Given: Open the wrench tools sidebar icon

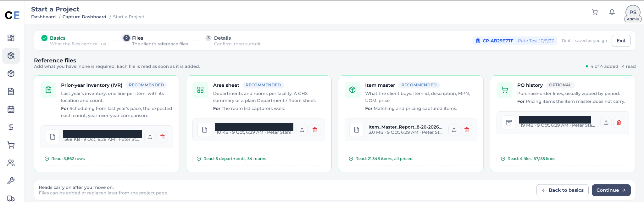Looking at the screenshot, I should [11, 181].
